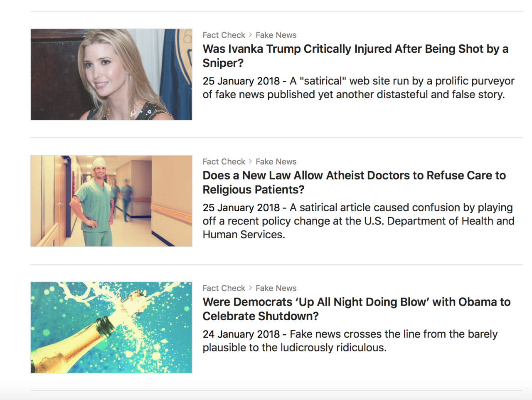Click the summary text about the satirical website
Screen dimensions: 532x400
tap(357, 88)
